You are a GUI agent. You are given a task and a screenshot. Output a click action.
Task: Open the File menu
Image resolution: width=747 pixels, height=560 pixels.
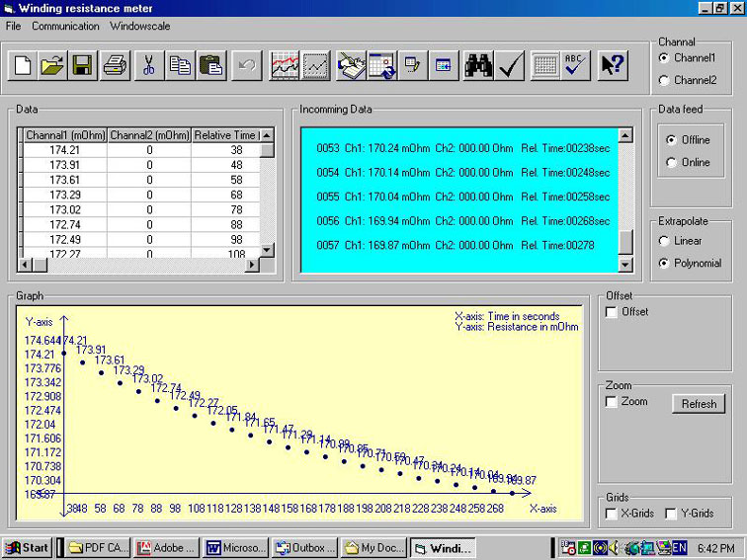point(14,27)
